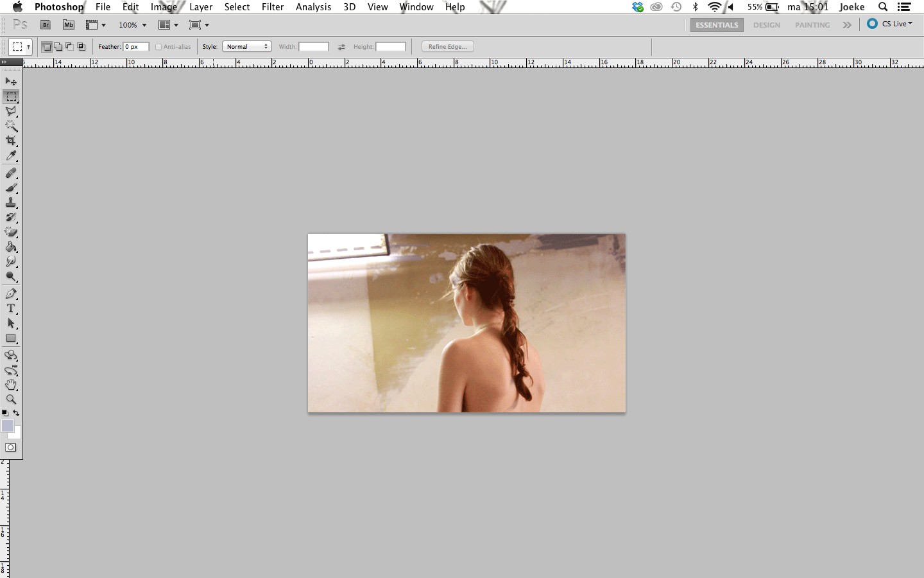
Task: Choose New selection mode
Action: pyautogui.click(x=46, y=47)
